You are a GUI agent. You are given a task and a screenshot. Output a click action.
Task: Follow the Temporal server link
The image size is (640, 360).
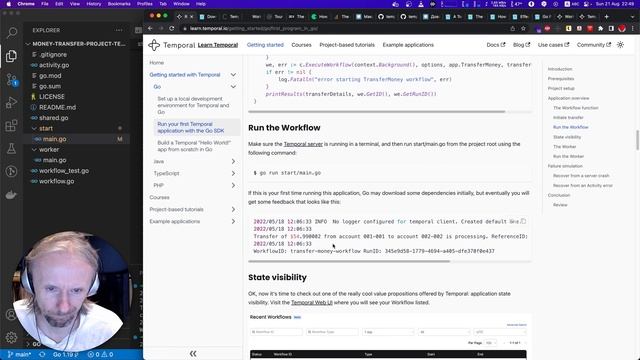[303, 144]
